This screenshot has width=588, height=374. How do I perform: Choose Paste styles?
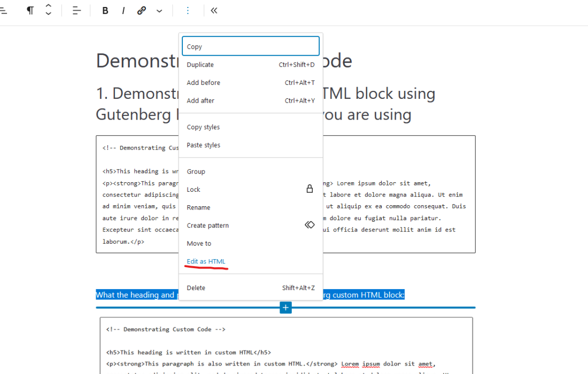click(x=251, y=145)
